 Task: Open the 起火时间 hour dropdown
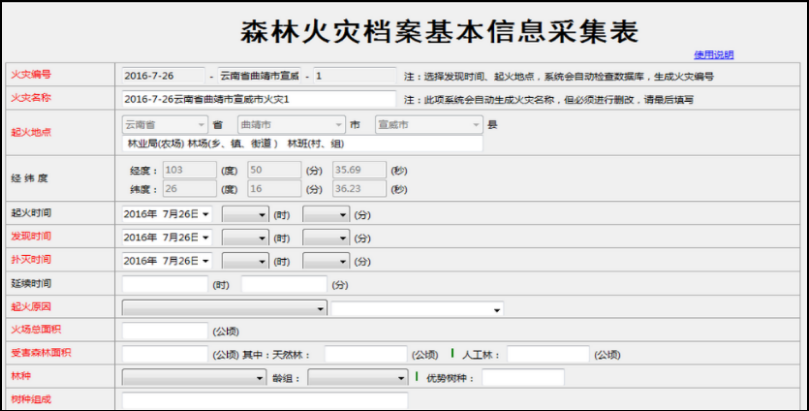tap(245, 215)
